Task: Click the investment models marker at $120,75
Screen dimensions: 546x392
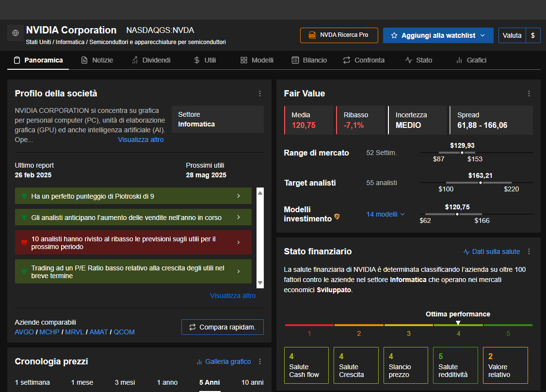Action: click(x=457, y=214)
